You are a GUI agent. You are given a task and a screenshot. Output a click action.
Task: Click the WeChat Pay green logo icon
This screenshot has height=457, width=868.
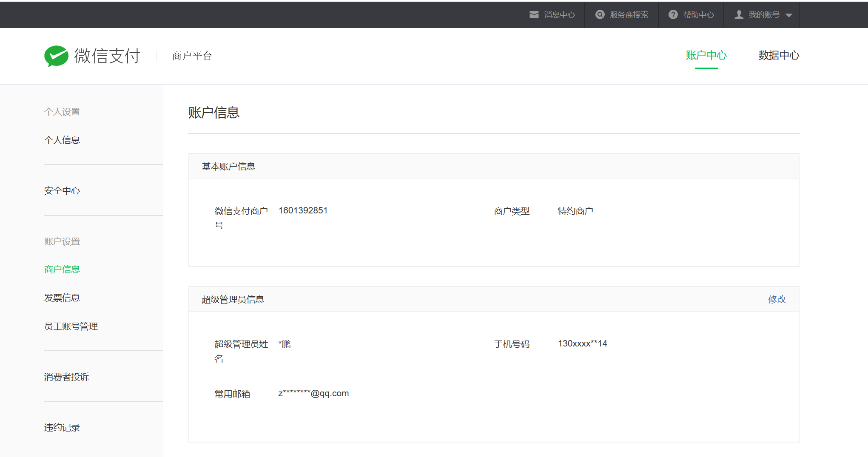[x=56, y=56]
